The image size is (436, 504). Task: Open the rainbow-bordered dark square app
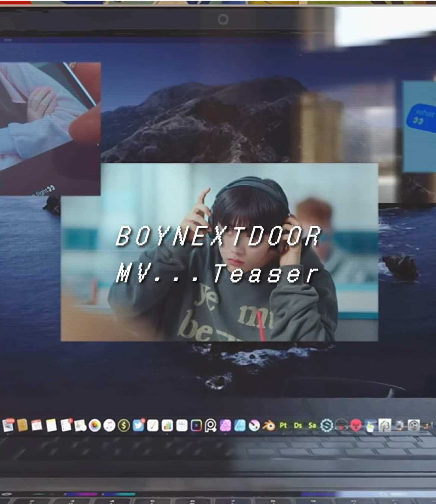point(196,425)
